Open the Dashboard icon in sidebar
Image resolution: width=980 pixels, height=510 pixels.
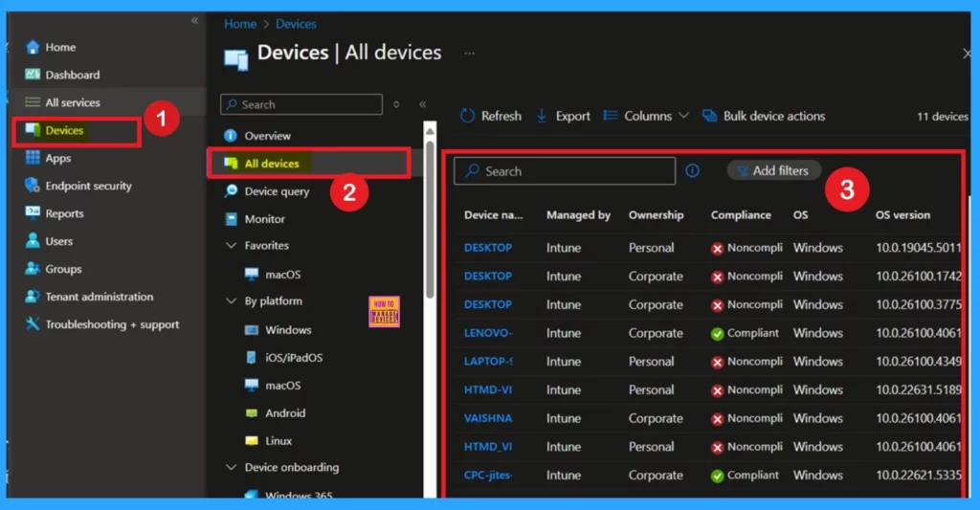[x=33, y=75]
